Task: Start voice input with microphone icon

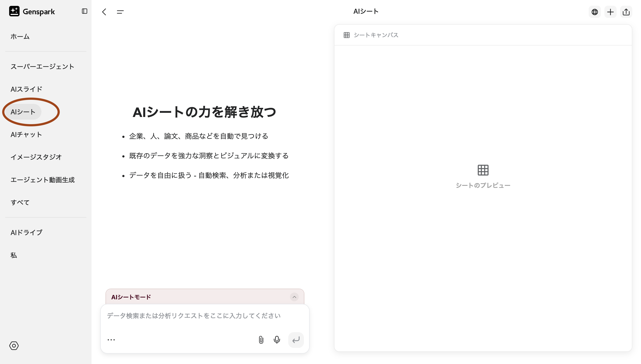Action: click(277, 340)
